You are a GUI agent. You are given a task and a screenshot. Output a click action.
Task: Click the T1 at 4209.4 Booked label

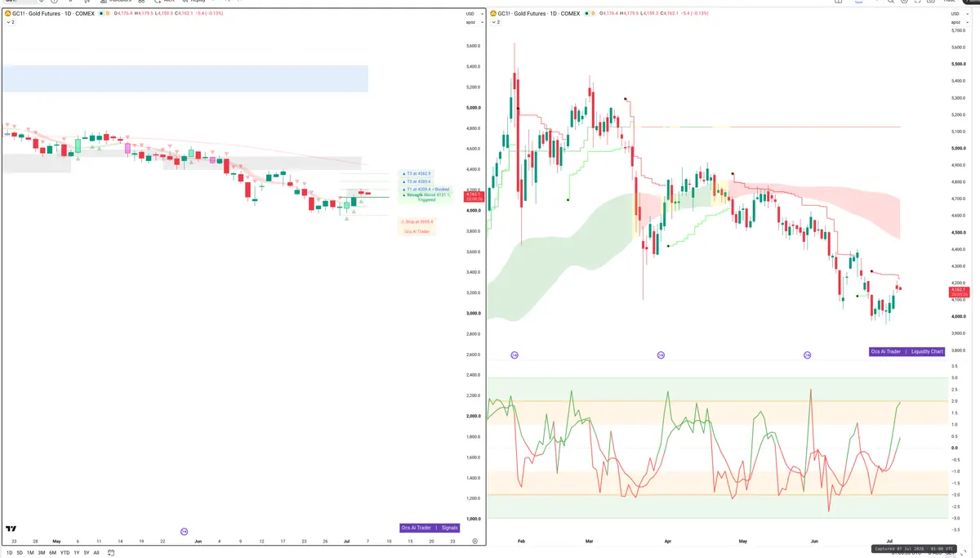(425, 189)
